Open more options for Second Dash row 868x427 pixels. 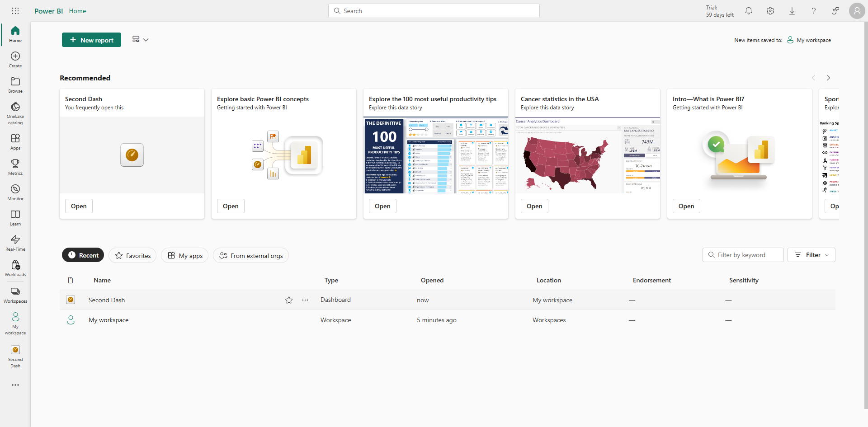coord(305,300)
